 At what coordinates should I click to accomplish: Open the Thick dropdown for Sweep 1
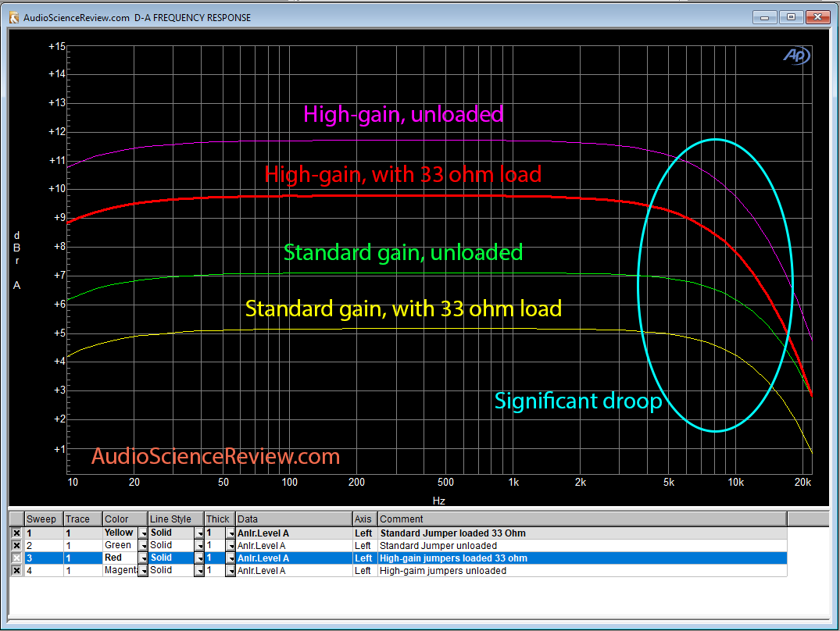pos(231,533)
